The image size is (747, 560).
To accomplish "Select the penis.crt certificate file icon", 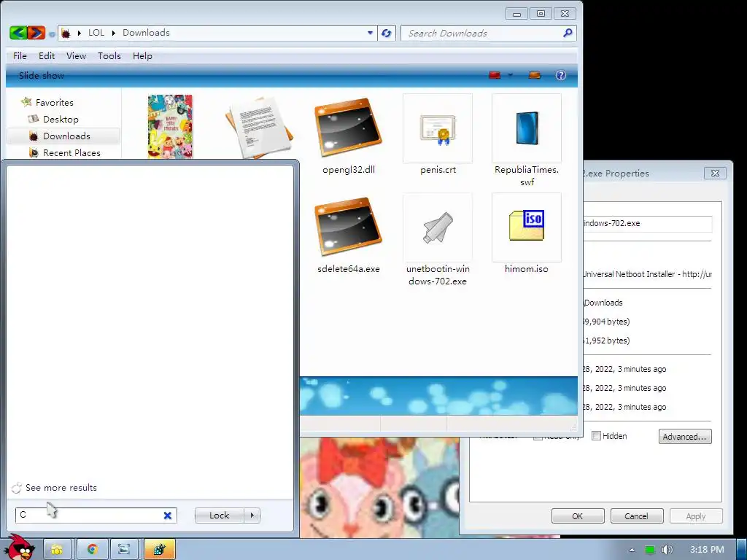I will click(x=438, y=128).
